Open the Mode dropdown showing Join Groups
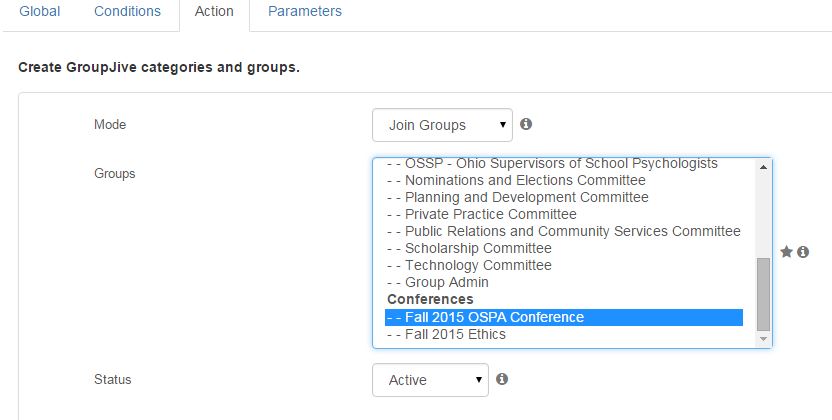This screenshot has height=420, width=832. (443, 125)
